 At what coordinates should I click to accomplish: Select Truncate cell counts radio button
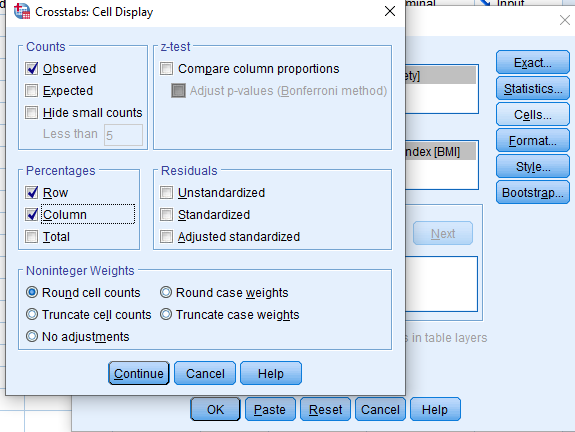32,314
